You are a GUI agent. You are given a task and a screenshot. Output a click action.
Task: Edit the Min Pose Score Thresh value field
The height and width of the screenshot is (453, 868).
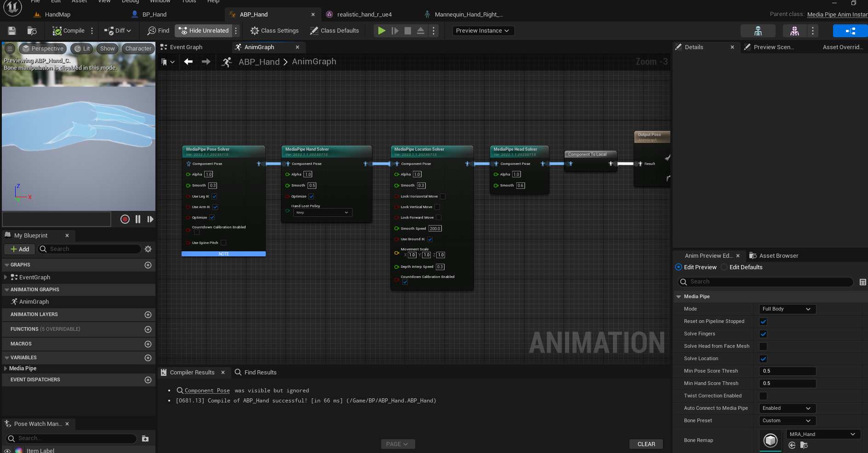[x=787, y=371]
